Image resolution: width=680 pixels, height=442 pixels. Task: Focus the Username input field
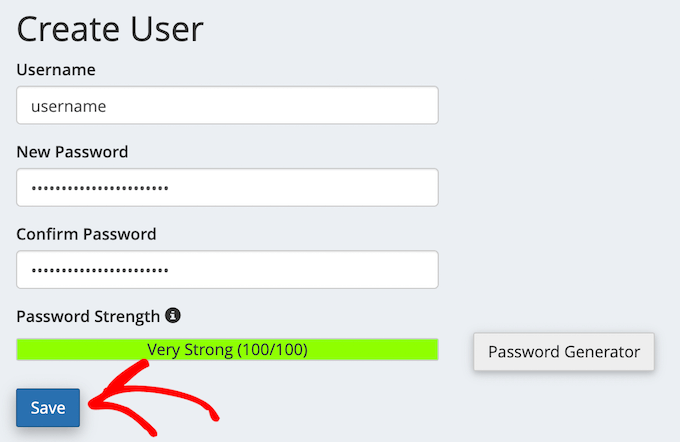227,105
